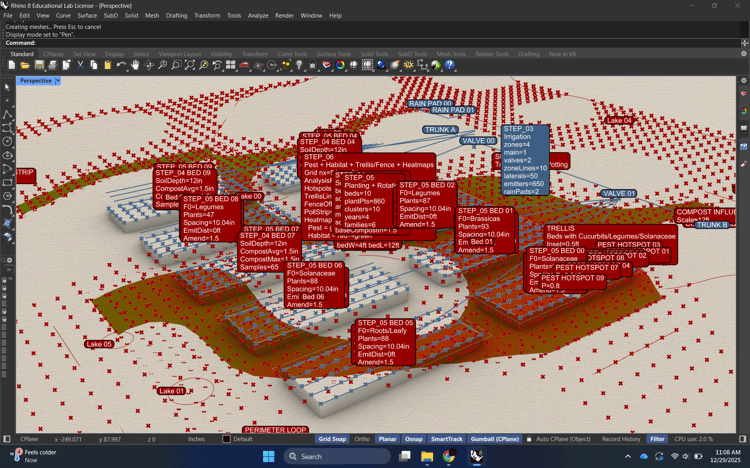
Task: Click the Default layer color swatch
Action: 227,439
